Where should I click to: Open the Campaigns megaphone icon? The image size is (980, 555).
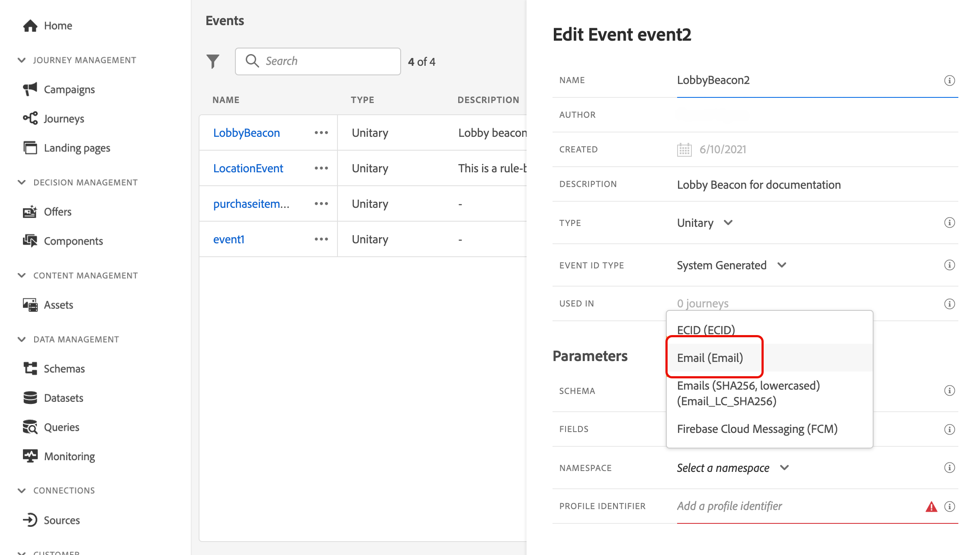pyautogui.click(x=30, y=89)
